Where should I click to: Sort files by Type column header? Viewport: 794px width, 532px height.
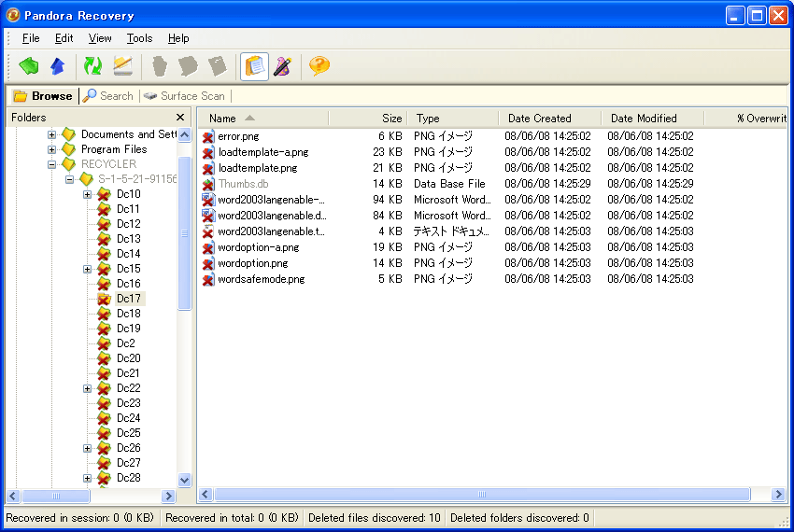[453, 119]
